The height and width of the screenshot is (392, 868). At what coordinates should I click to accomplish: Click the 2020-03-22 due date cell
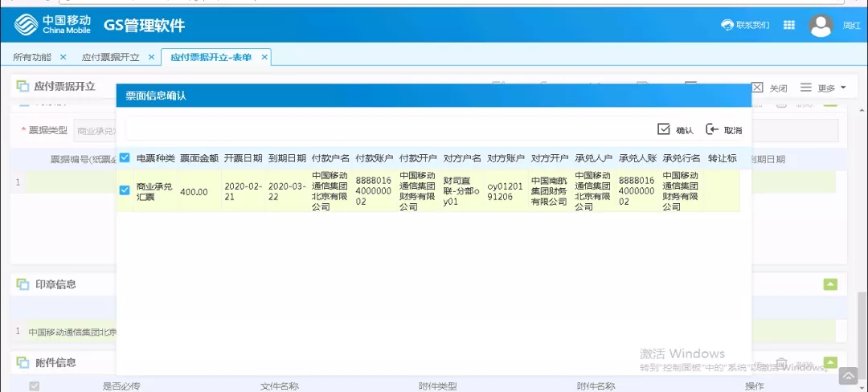287,191
